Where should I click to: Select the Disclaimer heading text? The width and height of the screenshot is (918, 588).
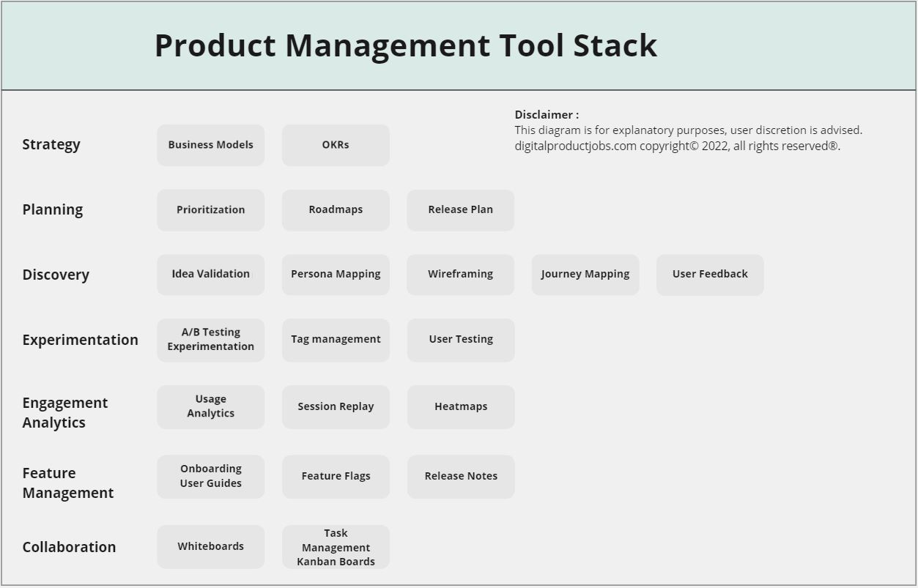[547, 115]
